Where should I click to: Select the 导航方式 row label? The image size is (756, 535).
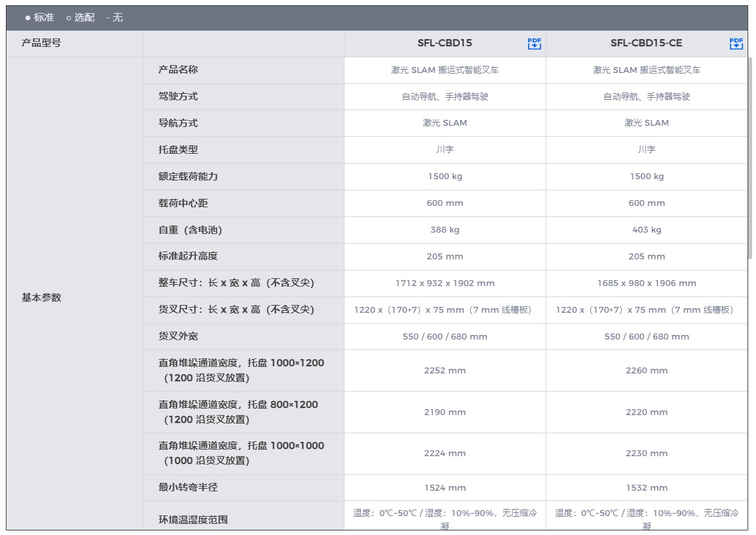coord(178,123)
